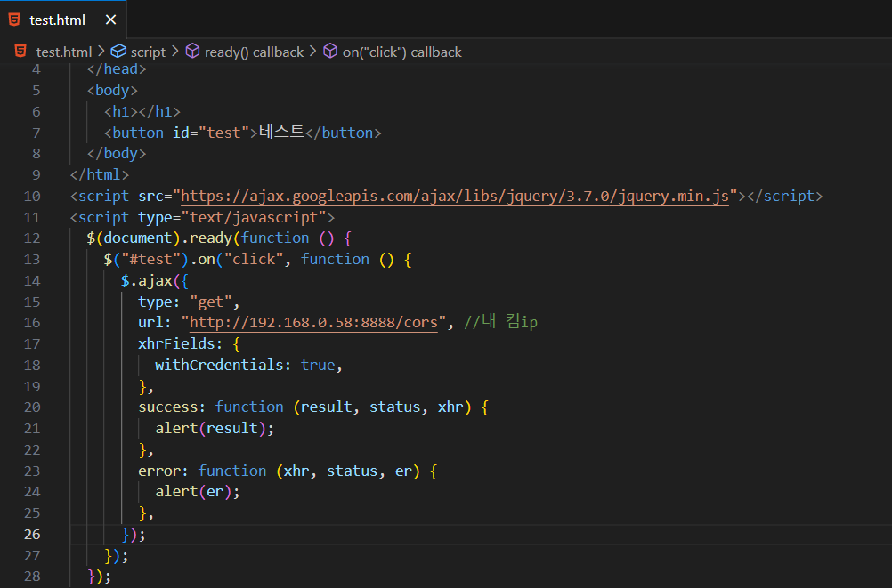892x588 pixels.
Task: Click button text '테스트' on line 7
Action: pos(281,132)
